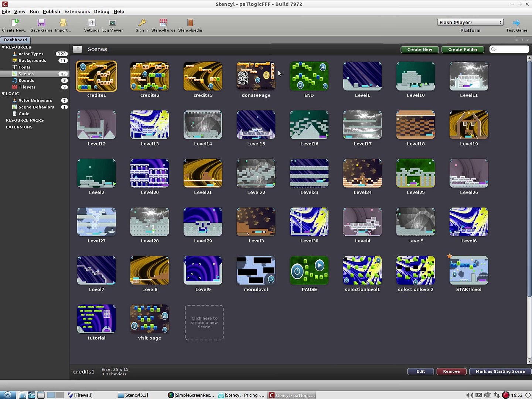Click the Create Folder button

463,50
